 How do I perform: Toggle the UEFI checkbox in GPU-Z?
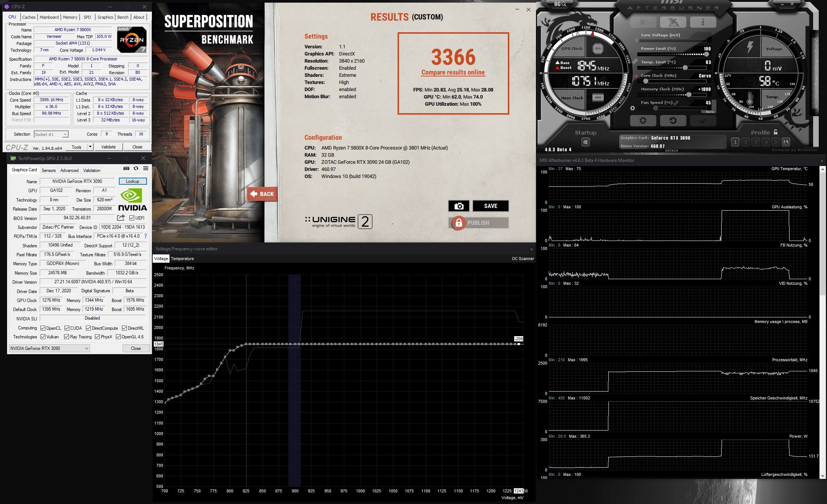(x=132, y=218)
